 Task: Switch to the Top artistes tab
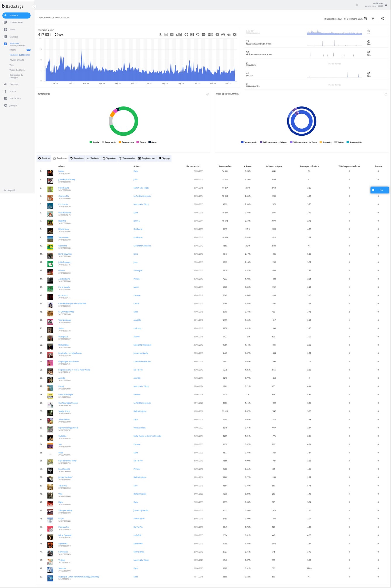pos(77,158)
